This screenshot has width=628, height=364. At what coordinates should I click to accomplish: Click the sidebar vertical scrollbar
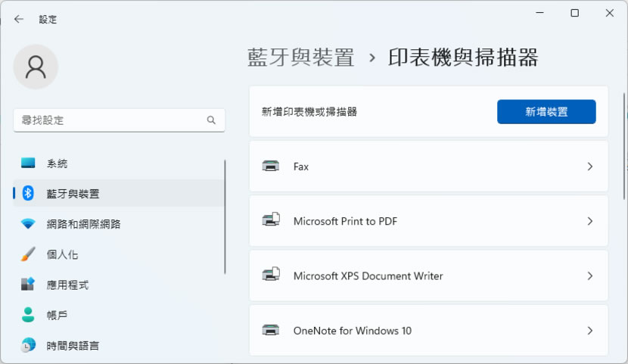point(225,216)
